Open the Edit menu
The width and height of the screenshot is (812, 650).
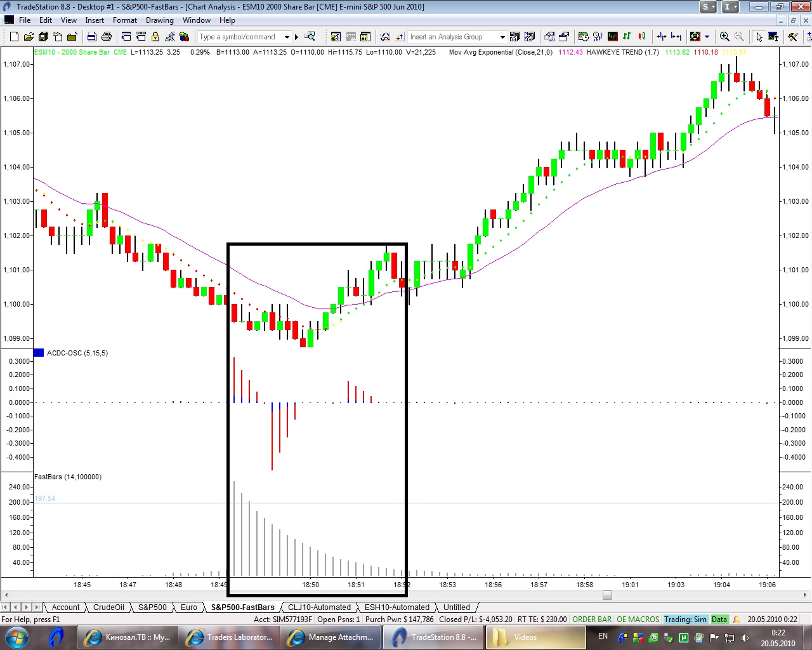click(46, 20)
